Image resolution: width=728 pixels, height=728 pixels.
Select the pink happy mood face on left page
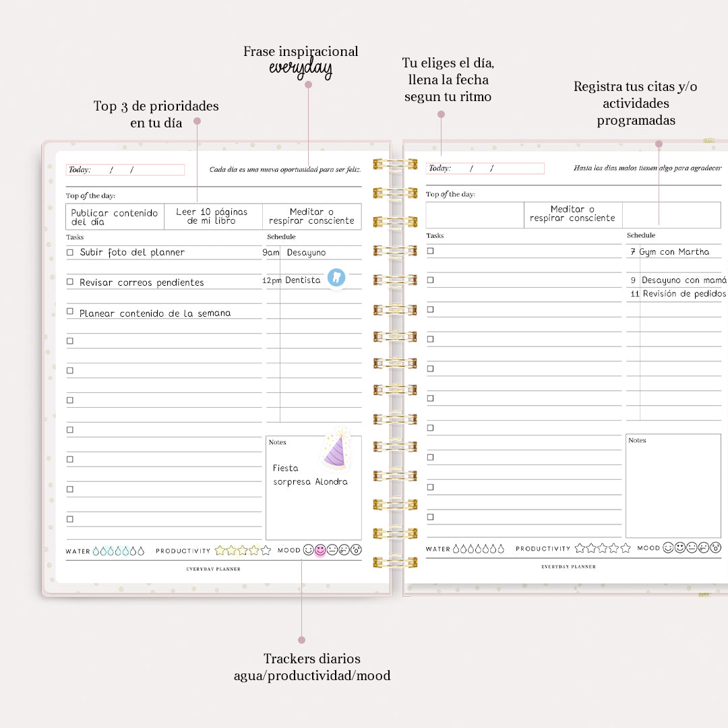[x=320, y=550]
